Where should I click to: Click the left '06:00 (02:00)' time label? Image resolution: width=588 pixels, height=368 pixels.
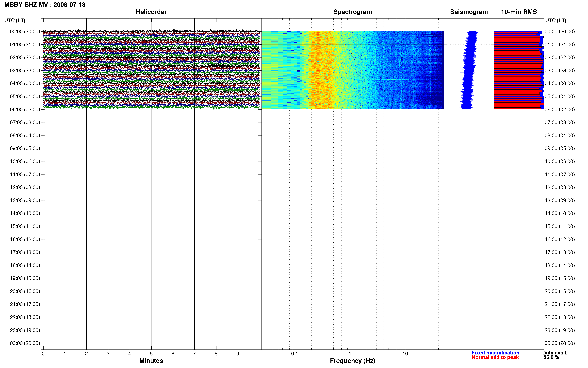coord(25,110)
